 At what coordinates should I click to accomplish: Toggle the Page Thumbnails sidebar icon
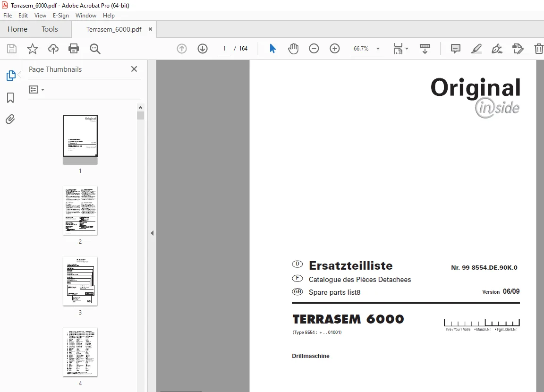(x=11, y=76)
